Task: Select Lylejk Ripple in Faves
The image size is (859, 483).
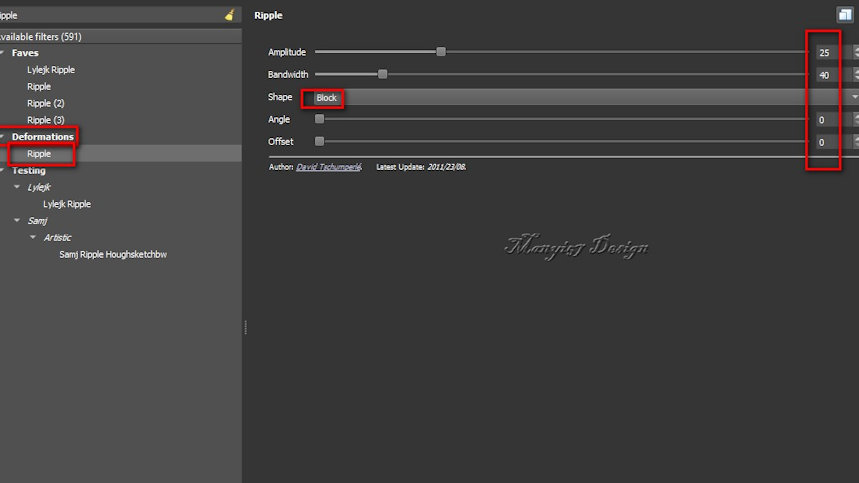Action: click(51, 70)
